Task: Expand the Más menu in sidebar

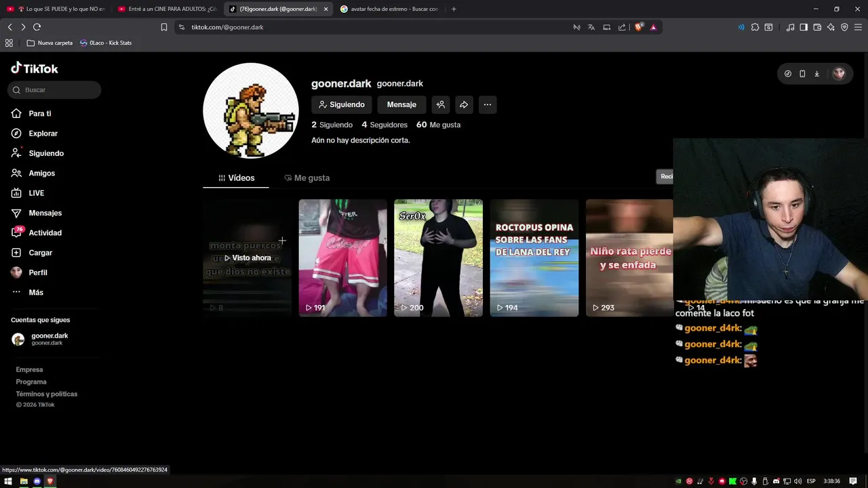Action: (x=28, y=292)
